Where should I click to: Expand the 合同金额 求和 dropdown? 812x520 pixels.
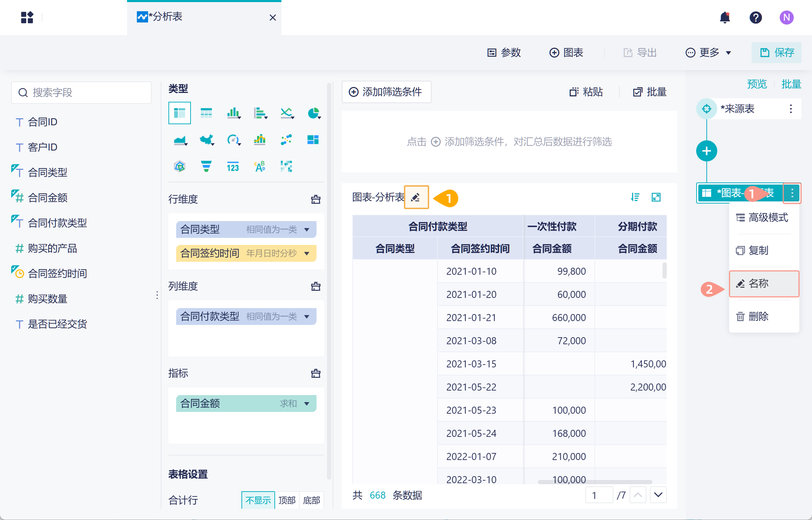click(307, 404)
